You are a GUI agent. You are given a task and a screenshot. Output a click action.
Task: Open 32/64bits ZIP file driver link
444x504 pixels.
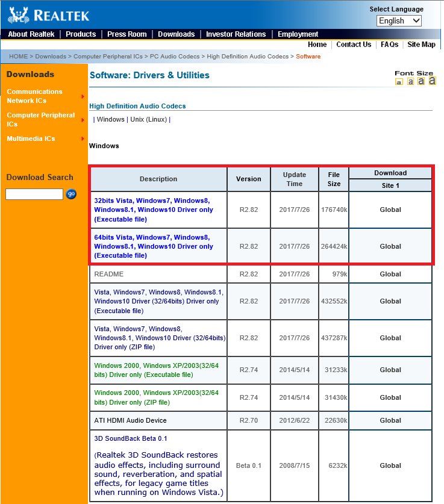coord(160,338)
